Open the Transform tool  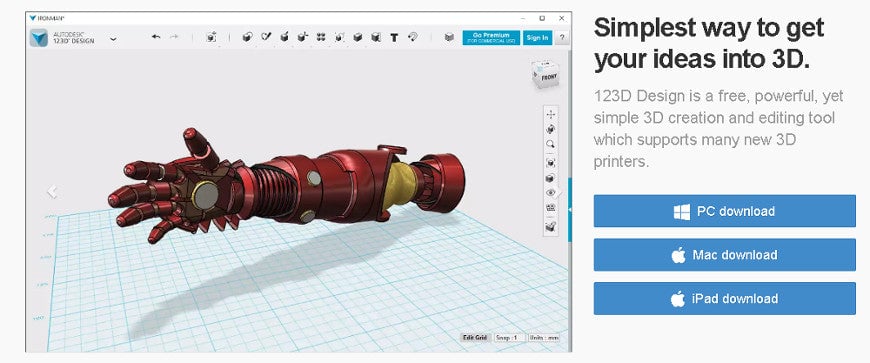pyautogui.click(x=211, y=37)
